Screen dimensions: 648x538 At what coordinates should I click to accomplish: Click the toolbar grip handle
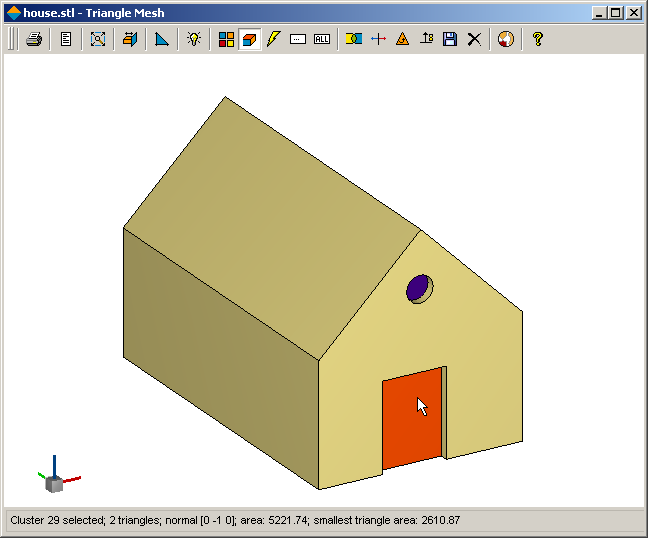(12, 39)
